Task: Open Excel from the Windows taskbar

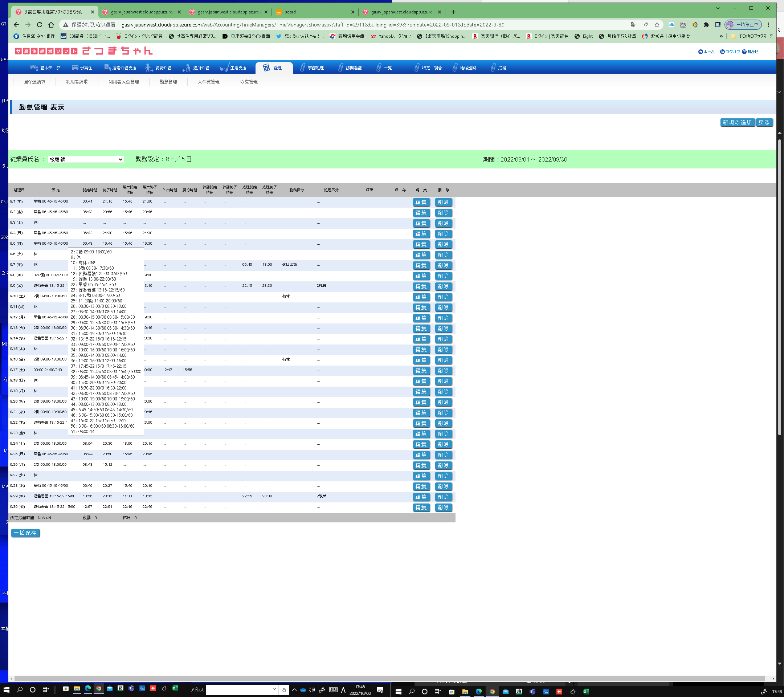Action: [x=175, y=689]
